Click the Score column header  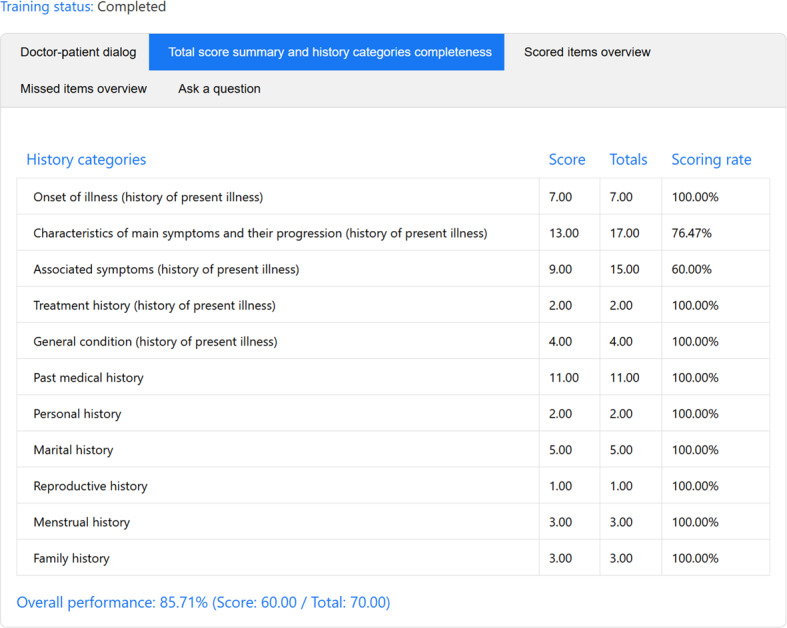coord(567,160)
